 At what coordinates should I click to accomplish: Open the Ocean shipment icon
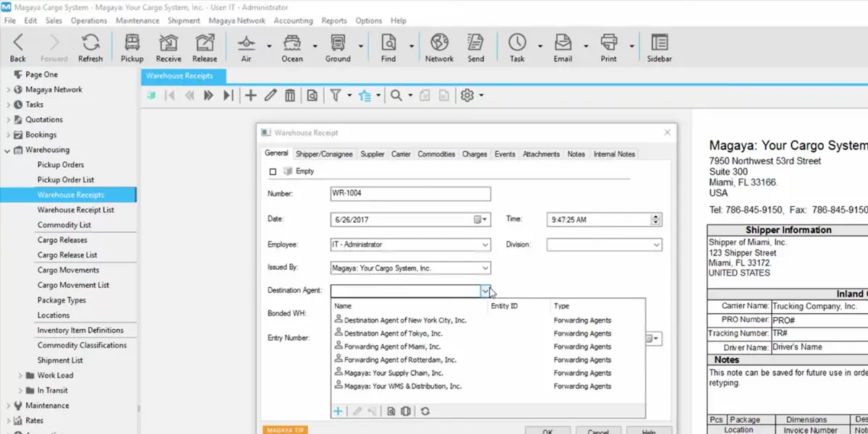point(292,42)
